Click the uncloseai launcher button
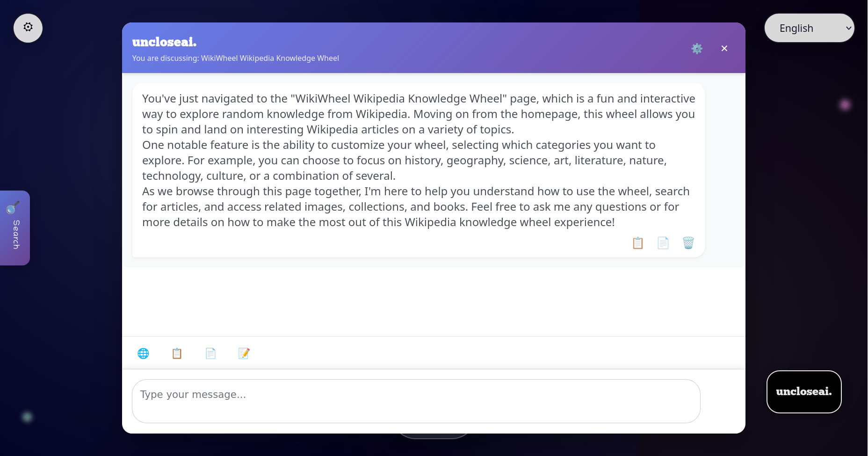Image resolution: width=868 pixels, height=456 pixels. point(803,392)
